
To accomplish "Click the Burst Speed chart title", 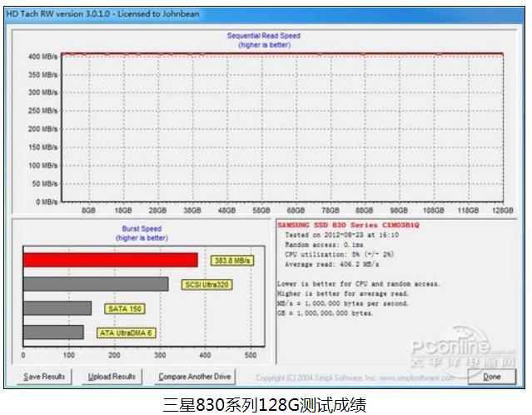I will [142, 228].
